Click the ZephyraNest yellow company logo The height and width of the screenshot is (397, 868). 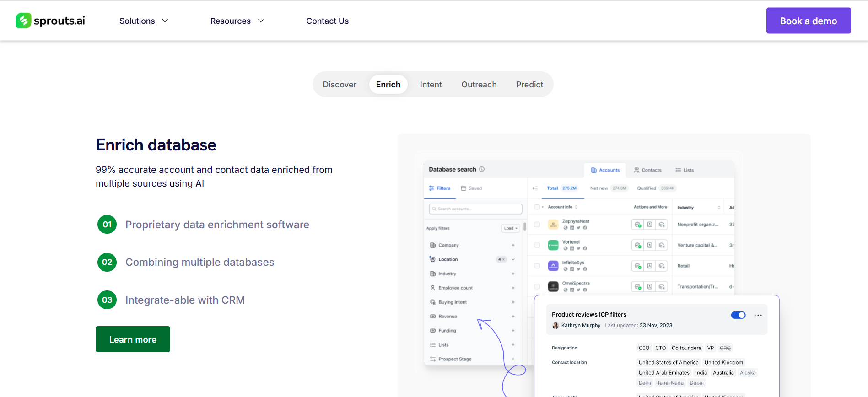(553, 225)
